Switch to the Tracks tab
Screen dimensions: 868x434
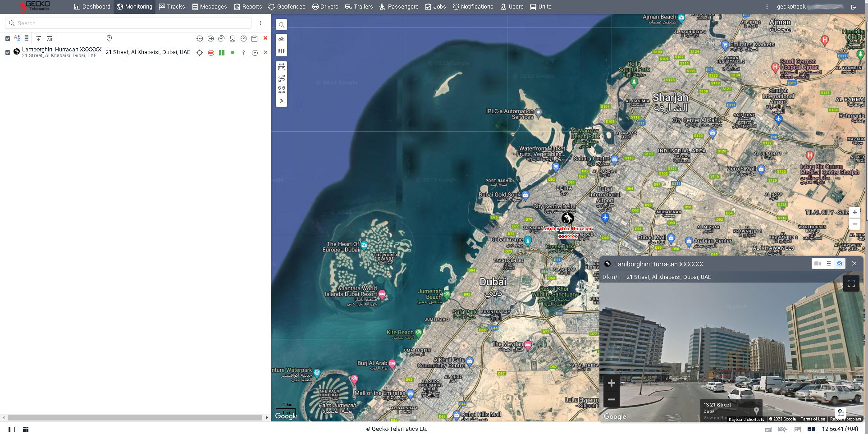point(172,6)
